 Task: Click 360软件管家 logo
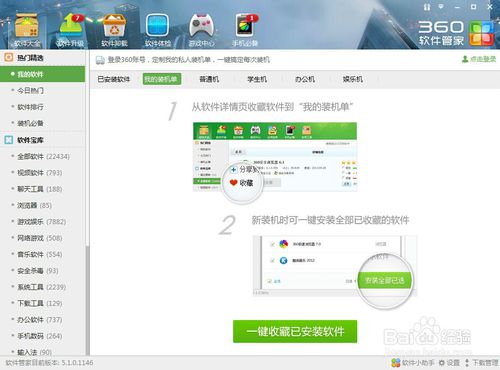pos(456,33)
